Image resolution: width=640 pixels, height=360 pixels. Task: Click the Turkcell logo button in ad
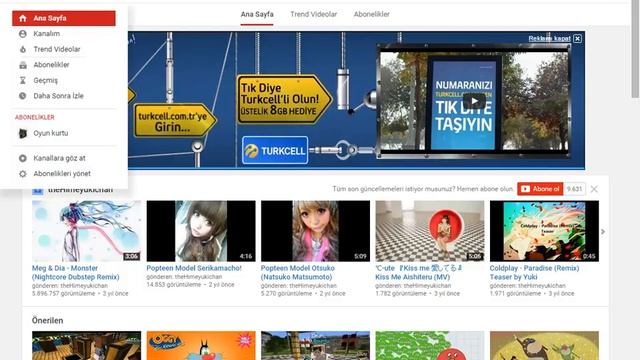coord(275,151)
